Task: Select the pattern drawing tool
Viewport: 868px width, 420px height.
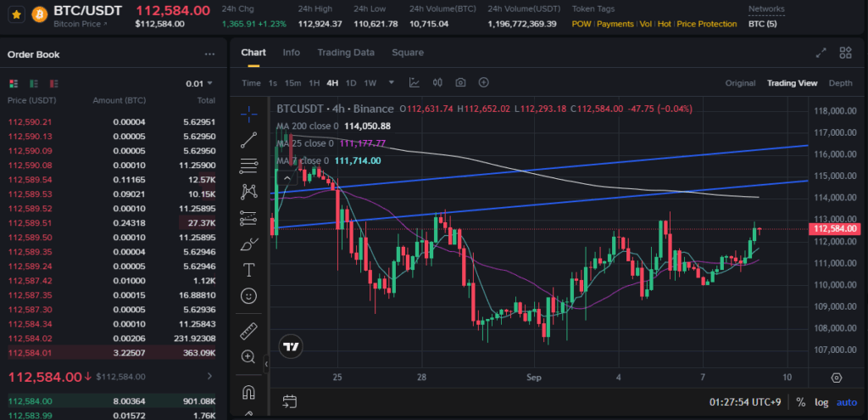Action: pos(249,192)
